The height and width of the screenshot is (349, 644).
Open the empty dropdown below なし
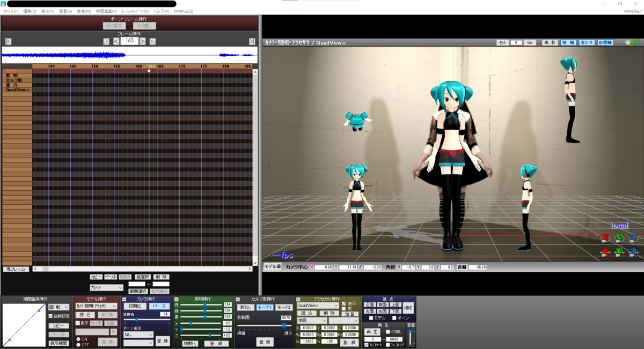(x=138, y=343)
